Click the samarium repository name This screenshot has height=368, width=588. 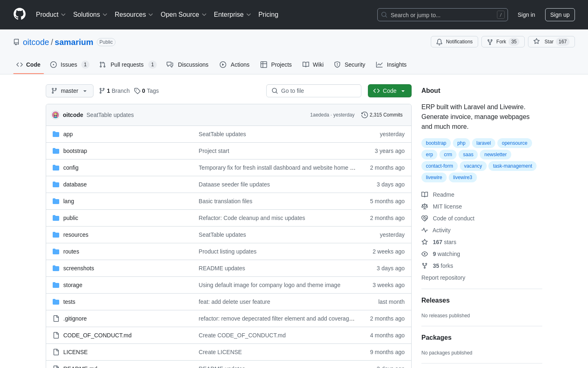tap(74, 42)
